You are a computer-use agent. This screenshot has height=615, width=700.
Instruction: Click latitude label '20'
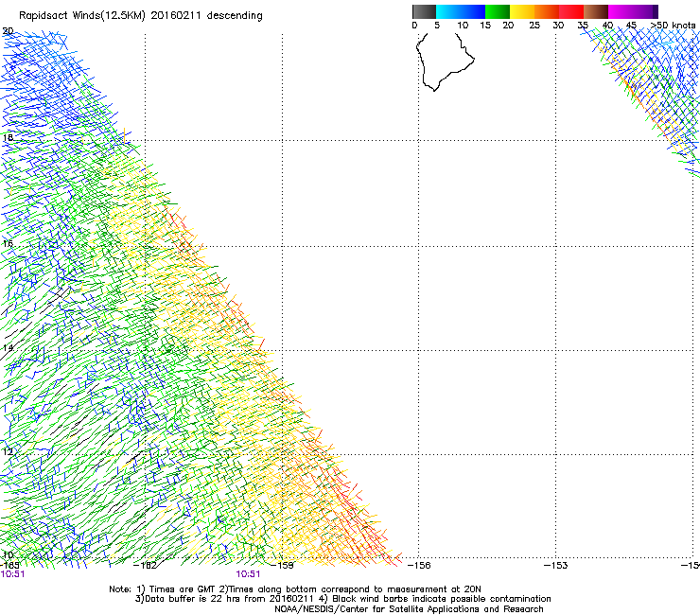[8, 31]
